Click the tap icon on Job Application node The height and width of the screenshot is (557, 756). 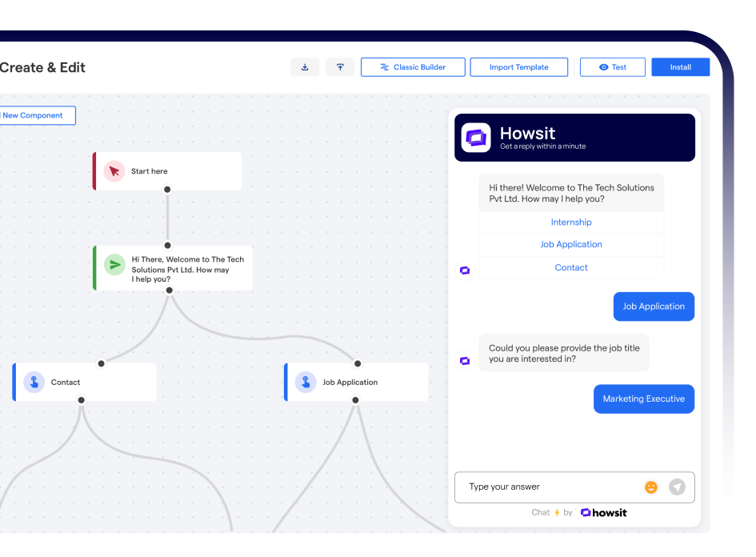[x=306, y=383]
